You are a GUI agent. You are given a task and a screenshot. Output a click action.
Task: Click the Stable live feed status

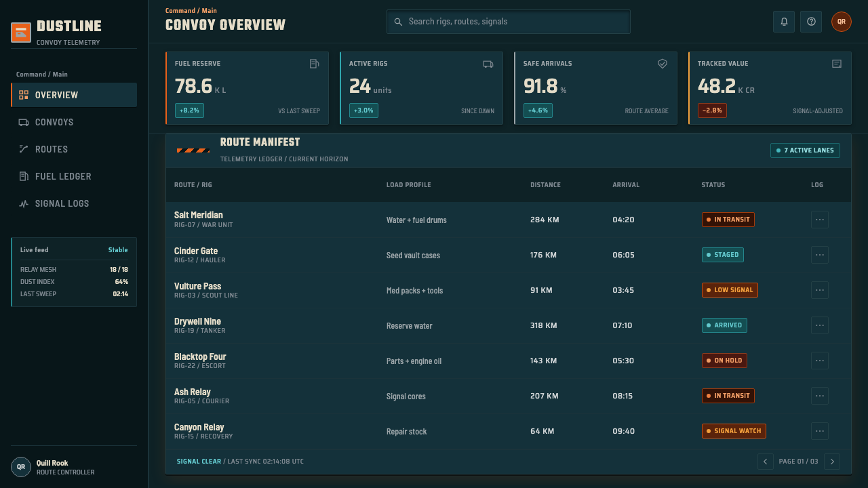pyautogui.click(x=118, y=250)
